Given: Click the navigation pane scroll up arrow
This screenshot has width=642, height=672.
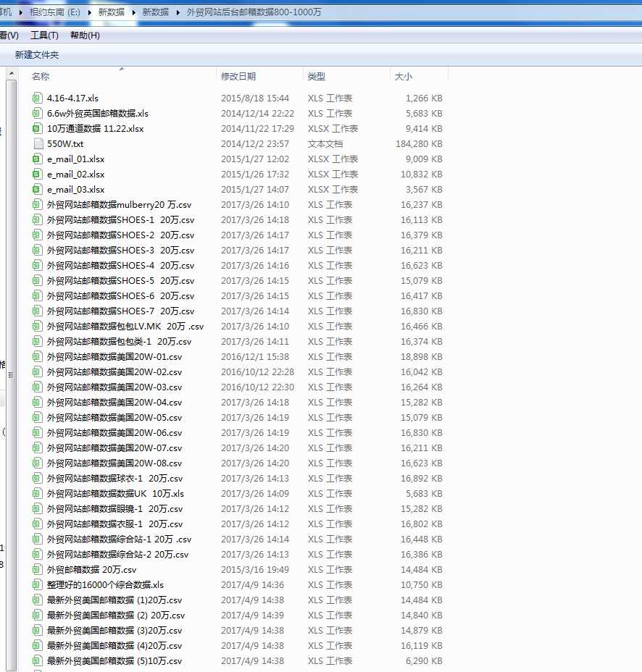Looking at the screenshot, I should pos(12,74).
